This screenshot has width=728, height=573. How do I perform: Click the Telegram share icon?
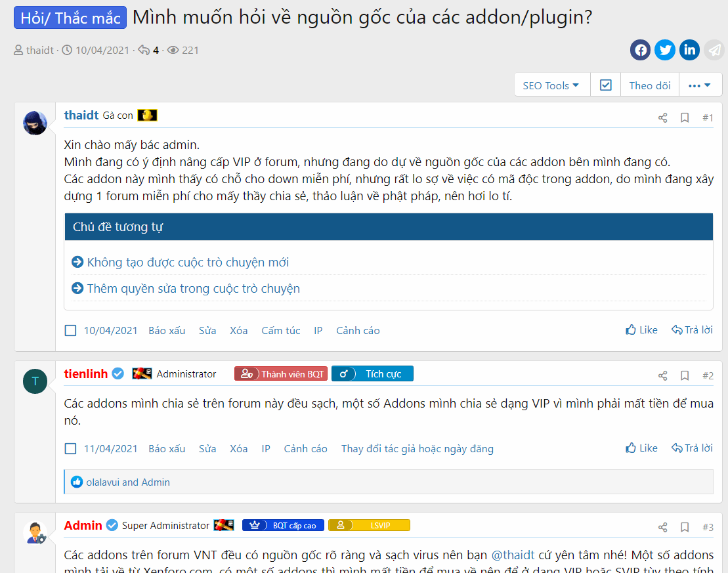pyautogui.click(x=714, y=50)
